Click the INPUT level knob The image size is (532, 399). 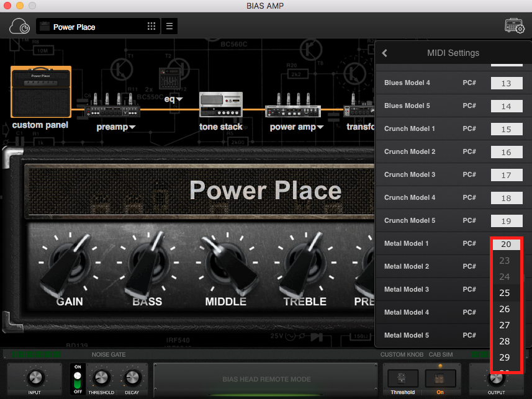pos(35,378)
